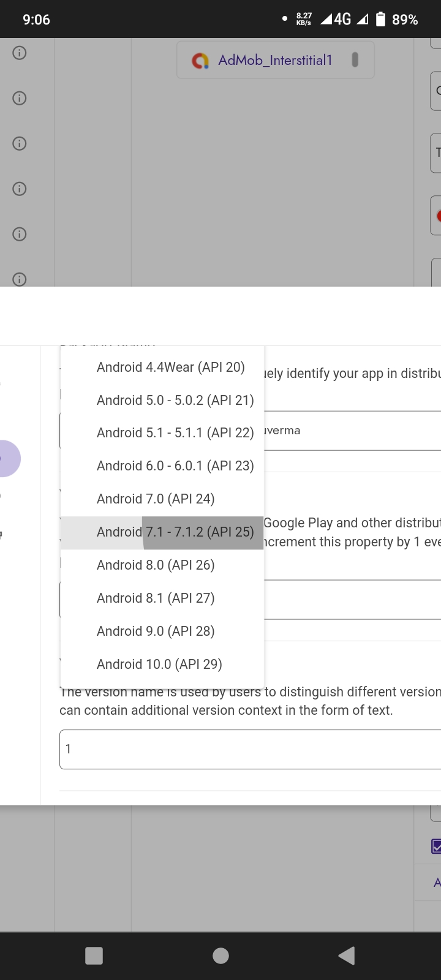Choose Android 7.0 (API 24) entry
441x980 pixels.
click(x=156, y=499)
